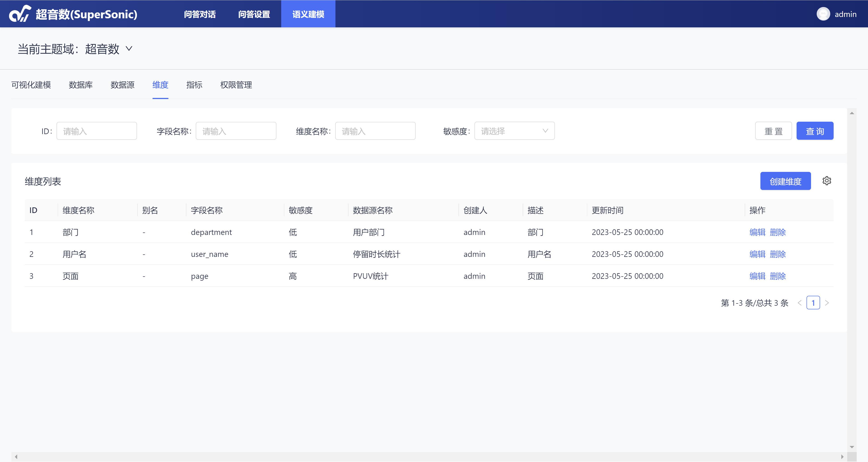Click 删除 for the page dimension
This screenshot has width=868, height=462.
click(778, 276)
